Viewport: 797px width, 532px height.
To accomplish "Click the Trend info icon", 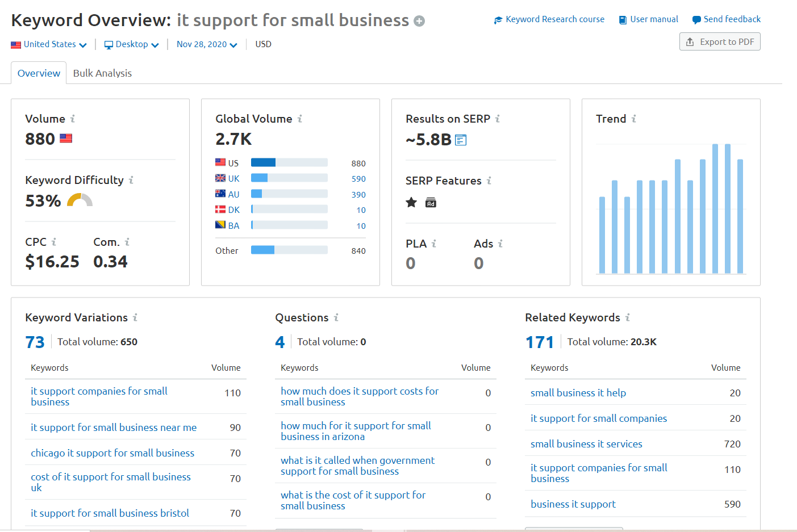I will coord(635,119).
